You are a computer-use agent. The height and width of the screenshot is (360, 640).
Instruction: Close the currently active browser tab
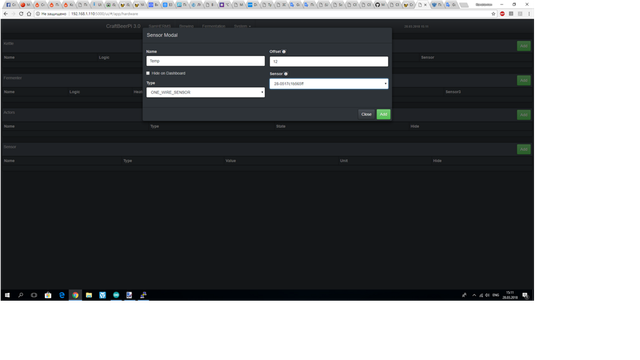(425, 5)
